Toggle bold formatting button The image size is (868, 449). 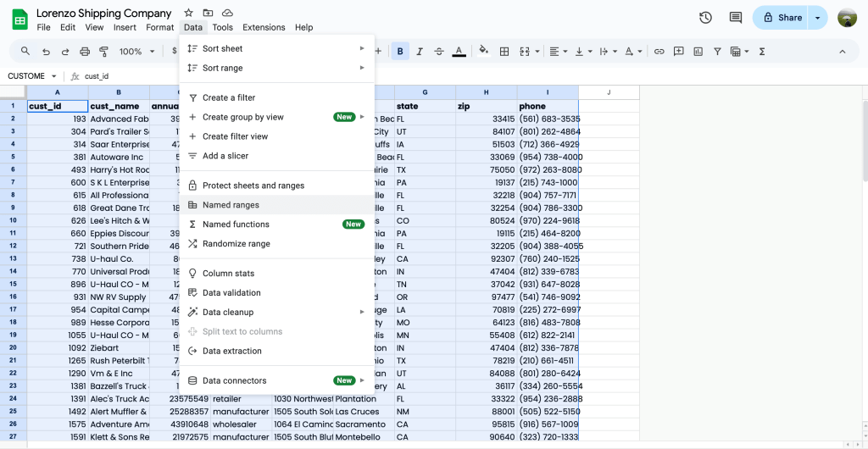[x=400, y=52]
